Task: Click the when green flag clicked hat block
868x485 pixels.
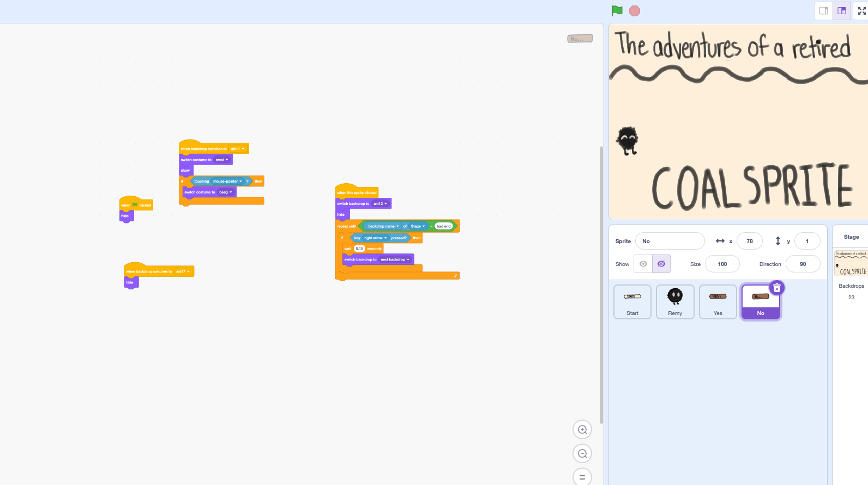Action: pyautogui.click(x=136, y=204)
